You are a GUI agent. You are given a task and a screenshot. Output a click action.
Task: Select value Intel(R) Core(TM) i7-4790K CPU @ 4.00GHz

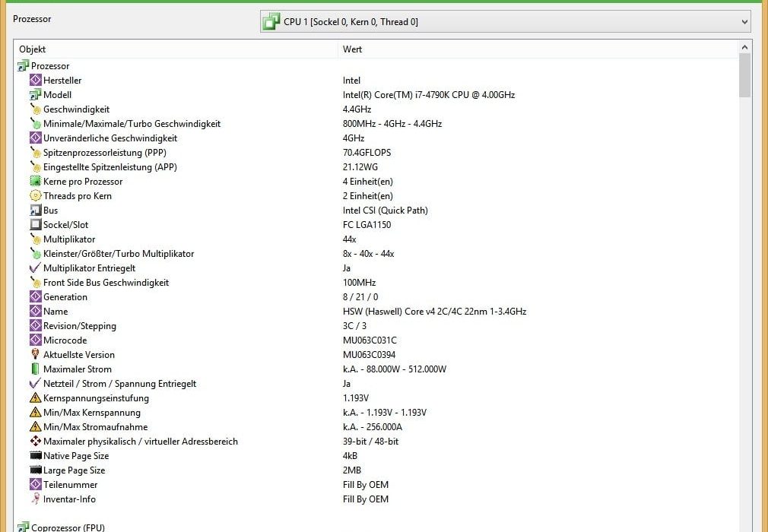[x=429, y=94]
